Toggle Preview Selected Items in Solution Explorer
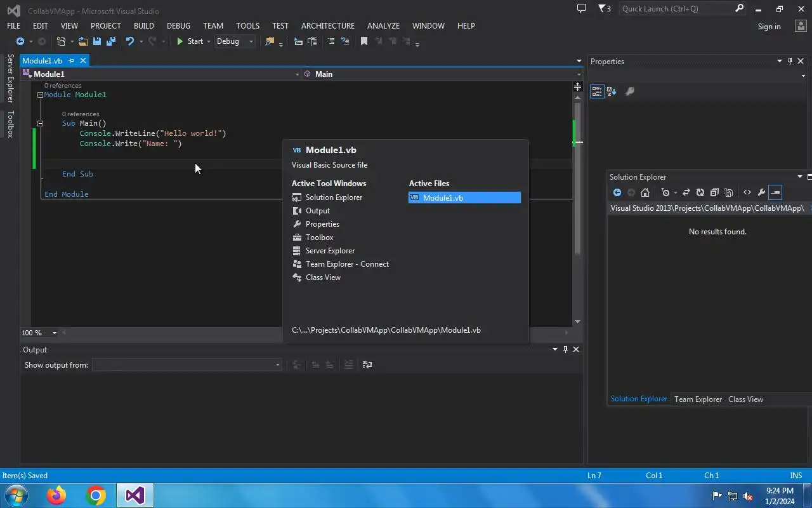The height and width of the screenshot is (508, 812). (x=775, y=192)
